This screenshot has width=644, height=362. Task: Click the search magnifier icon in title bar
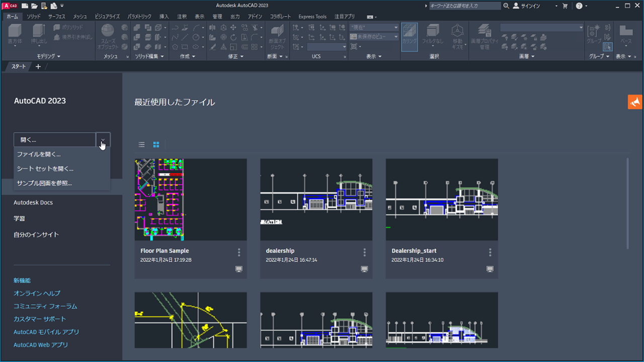click(506, 6)
